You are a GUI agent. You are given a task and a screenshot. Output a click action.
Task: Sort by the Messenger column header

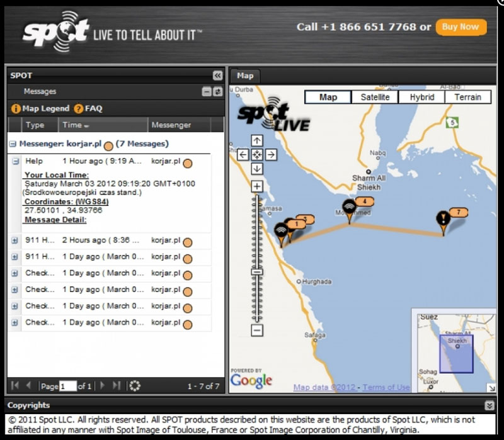pos(179,125)
